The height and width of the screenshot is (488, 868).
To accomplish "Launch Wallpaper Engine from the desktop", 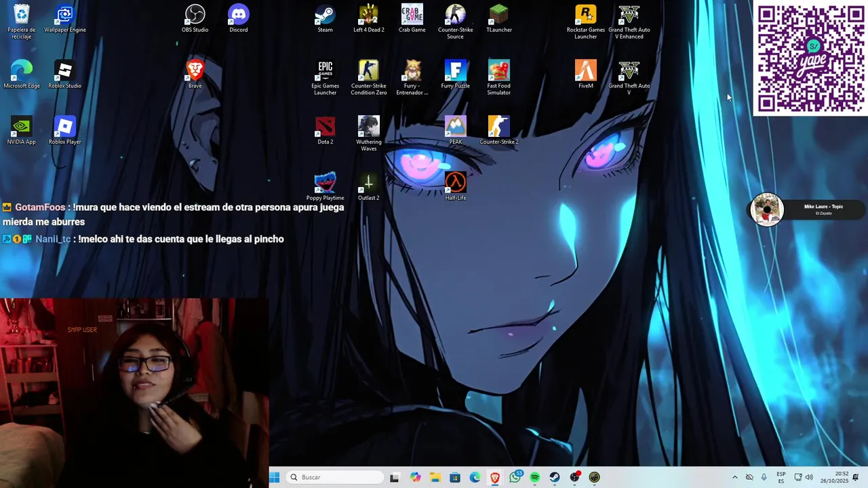I will tap(65, 19).
